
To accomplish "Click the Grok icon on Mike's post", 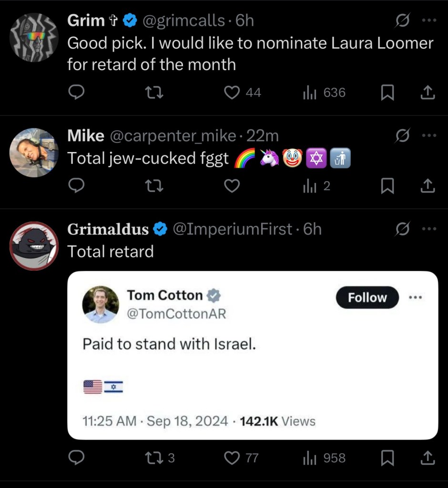I will 403,136.
